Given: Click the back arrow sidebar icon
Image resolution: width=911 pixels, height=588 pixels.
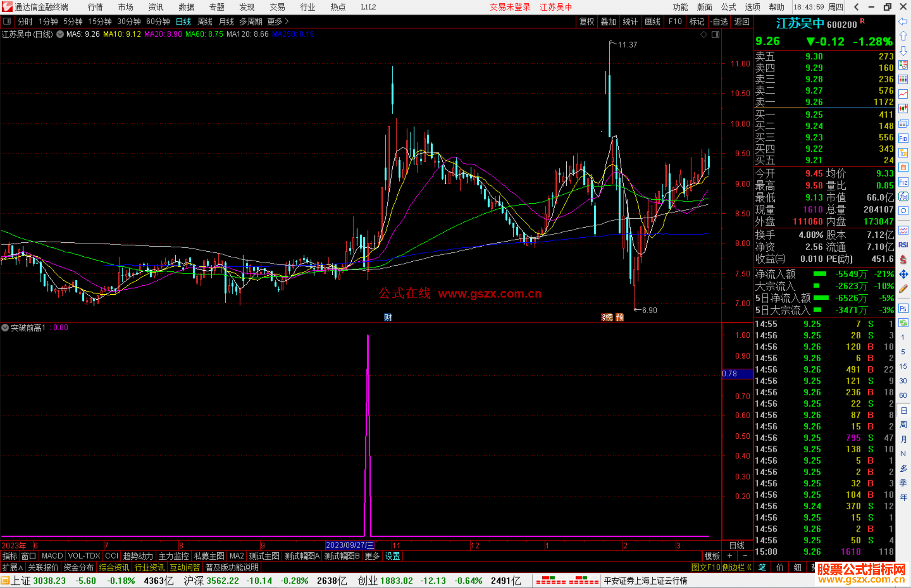Looking at the screenshot, I should pos(903,21).
